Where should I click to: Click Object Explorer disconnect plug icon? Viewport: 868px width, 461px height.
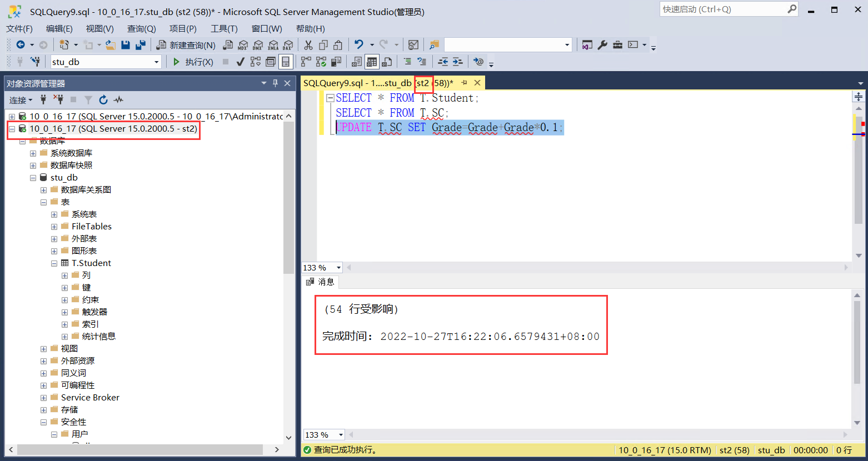pos(58,100)
